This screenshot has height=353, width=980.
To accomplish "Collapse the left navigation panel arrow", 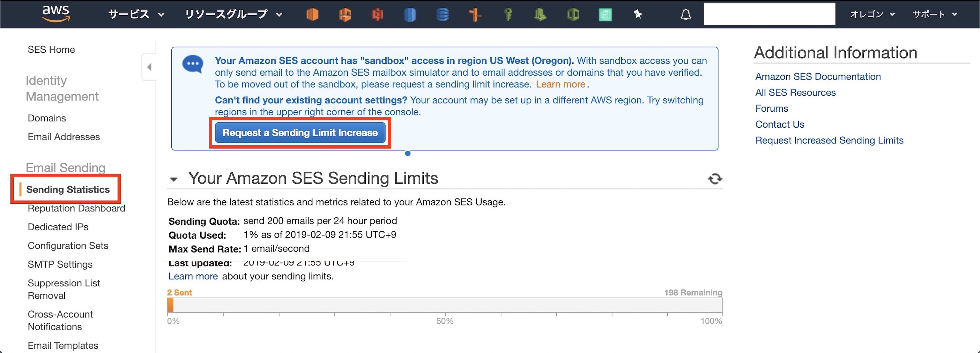I will tap(149, 67).
